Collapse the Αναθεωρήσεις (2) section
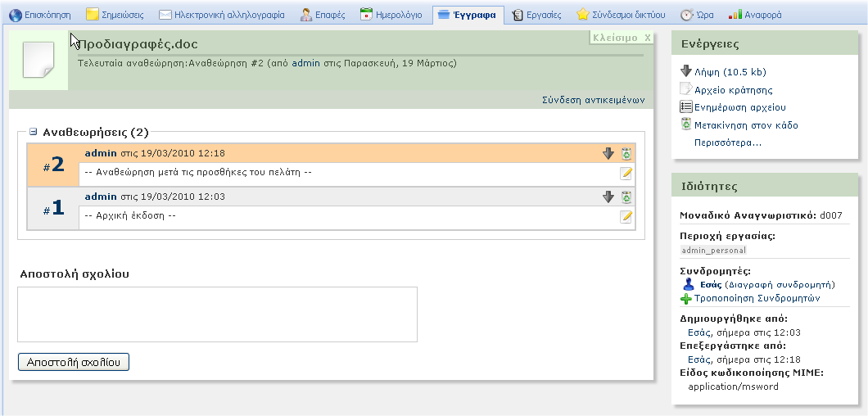 pos(34,131)
